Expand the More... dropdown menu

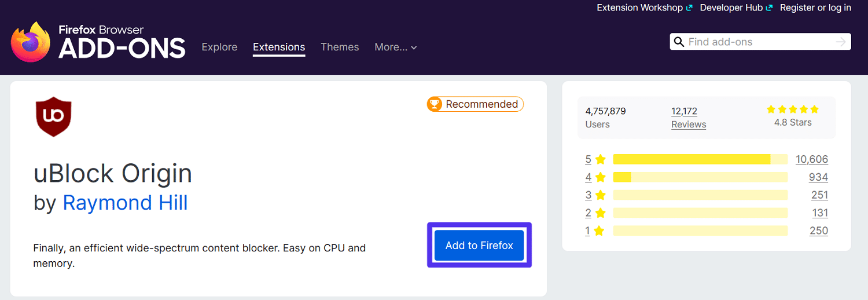coord(396,47)
